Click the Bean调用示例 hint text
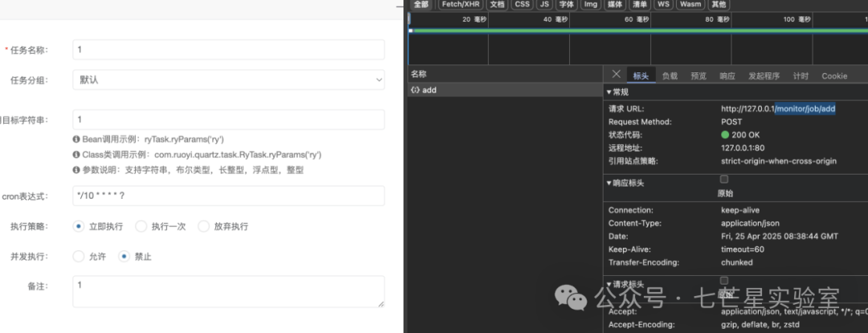Viewport: 868px width, 333px height. [149, 139]
